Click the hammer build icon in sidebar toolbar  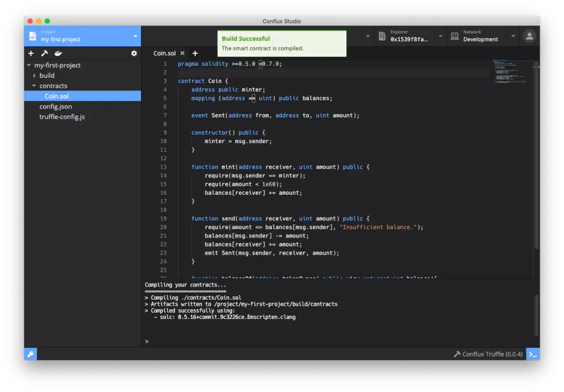(x=44, y=53)
